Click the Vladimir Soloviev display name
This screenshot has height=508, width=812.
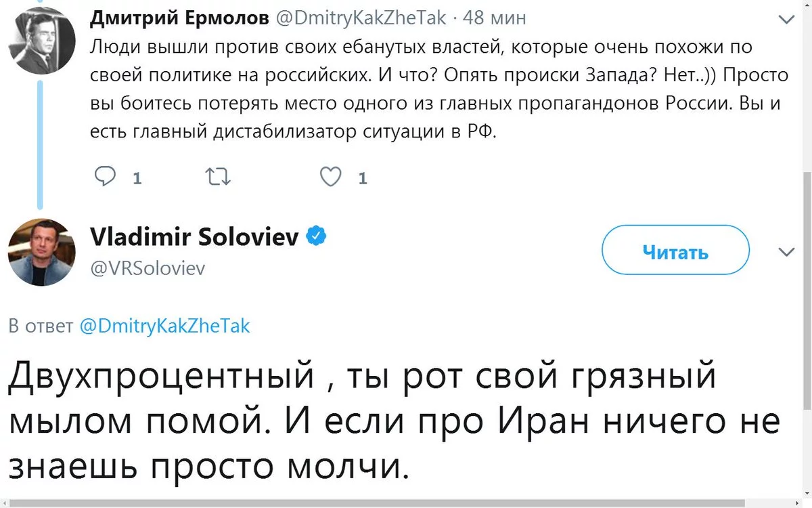click(x=194, y=237)
